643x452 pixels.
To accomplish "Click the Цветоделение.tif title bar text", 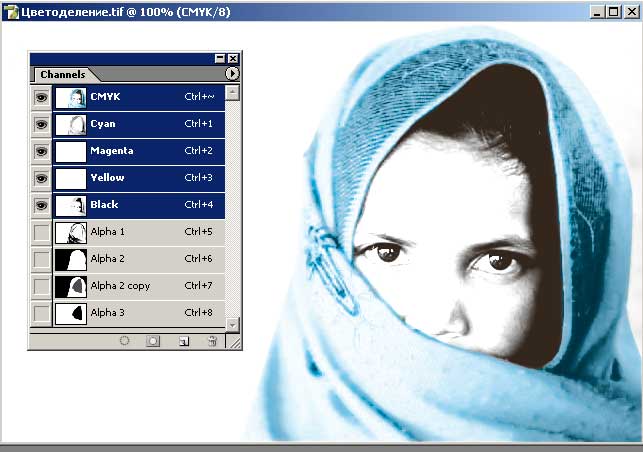I will (x=125, y=12).
